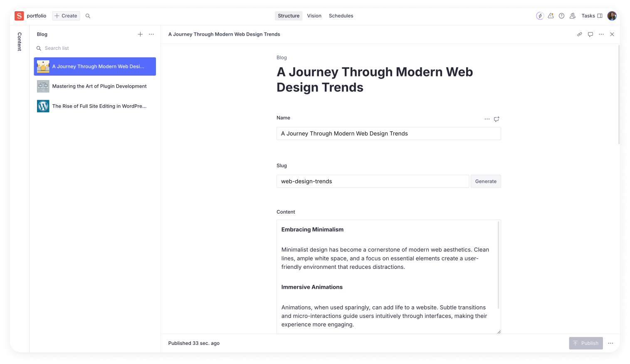Click the Content textarea resize handle
This screenshot has height=364, width=630.
[x=499, y=332]
